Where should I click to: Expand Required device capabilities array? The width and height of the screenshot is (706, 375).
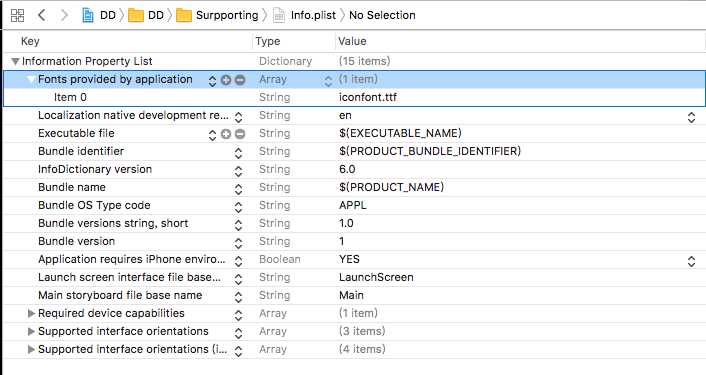[x=31, y=313]
